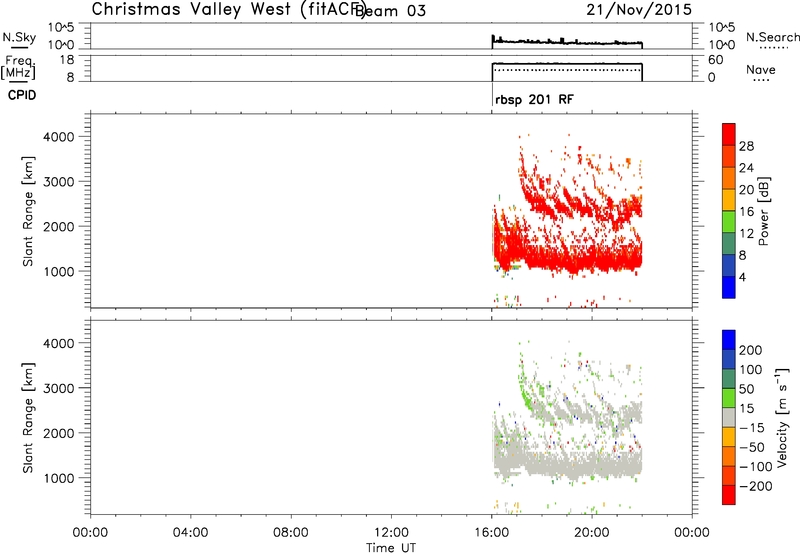This screenshot has height=554, width=800.
Task: Click the top red segment of power colorbar
Action: click(x=729, y=135)
